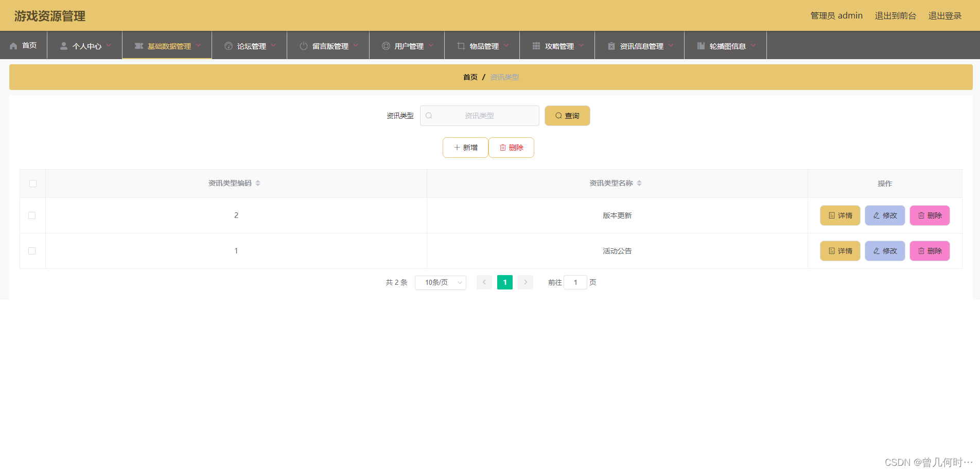Click 管理员 admin text in header
Screen dimensions: 980x472
pyautogui.click(x=836, y=16)
